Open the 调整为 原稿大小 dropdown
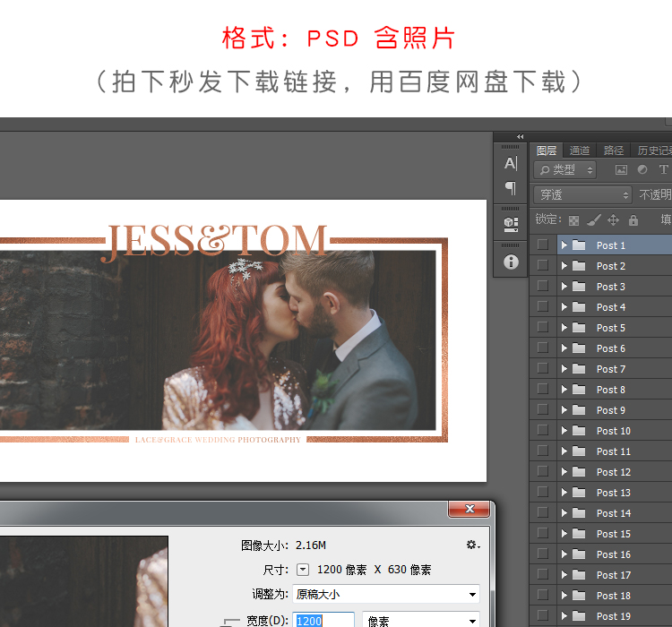The image size is (672, 627). tap(385, 594)
